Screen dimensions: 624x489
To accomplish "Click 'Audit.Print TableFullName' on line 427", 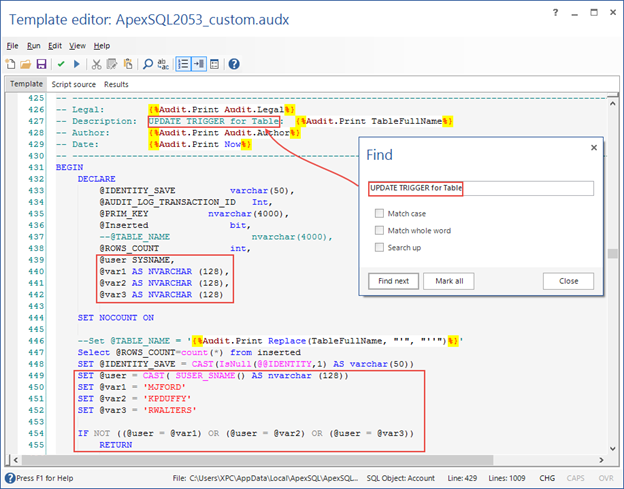I will pos(374,121).
